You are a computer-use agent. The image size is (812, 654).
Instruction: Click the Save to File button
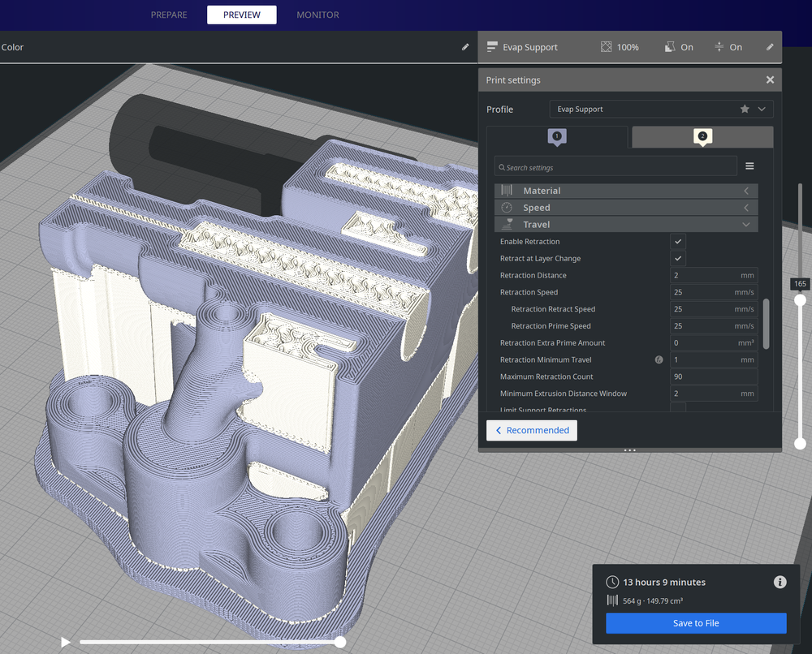(696, 623)
